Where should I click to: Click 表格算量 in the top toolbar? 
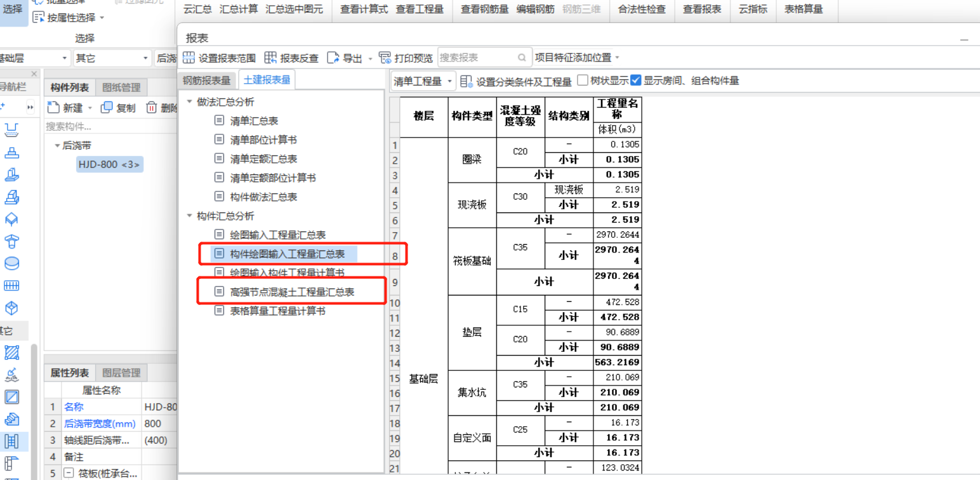coord(804,9)
